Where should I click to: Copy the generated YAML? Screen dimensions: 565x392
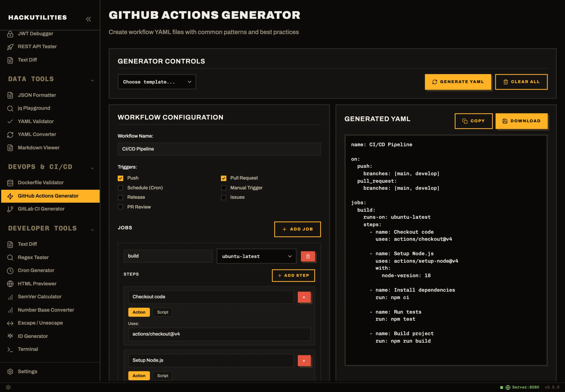pos(473,121)
